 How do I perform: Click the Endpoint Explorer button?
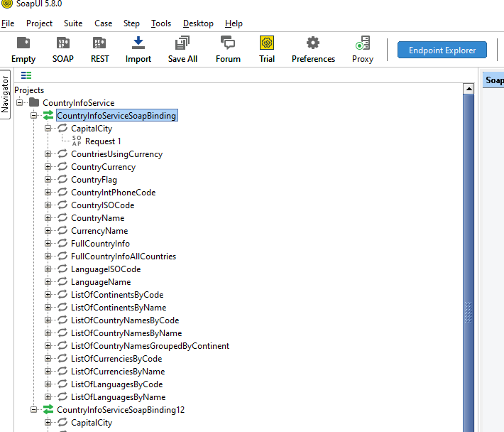click(x=442, y=50)
